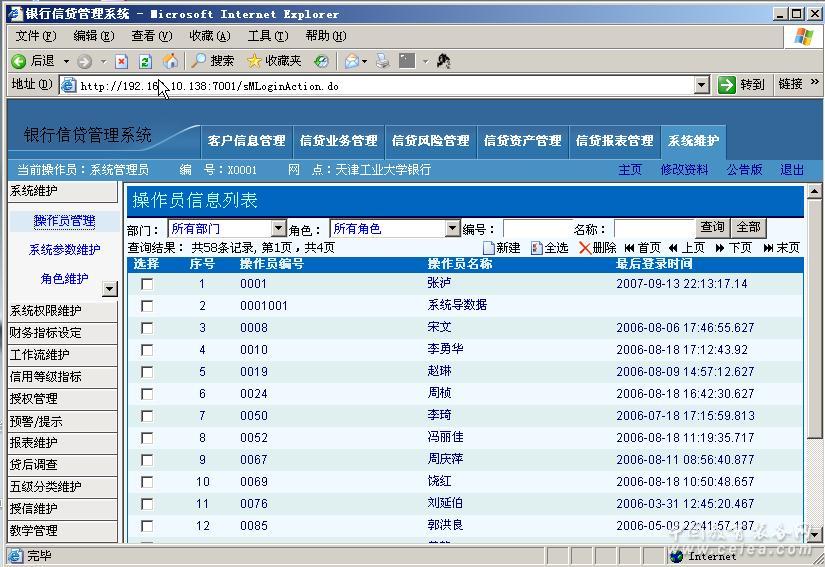Select the checkbox in row 周庆萍
This screenshot has width=825, height=567.
(x=147, y=460)
